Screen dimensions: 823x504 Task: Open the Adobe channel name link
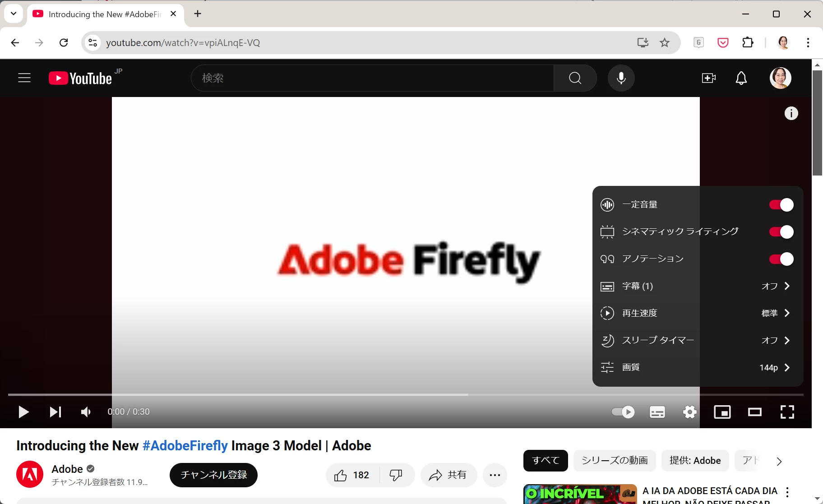[67, 469]
